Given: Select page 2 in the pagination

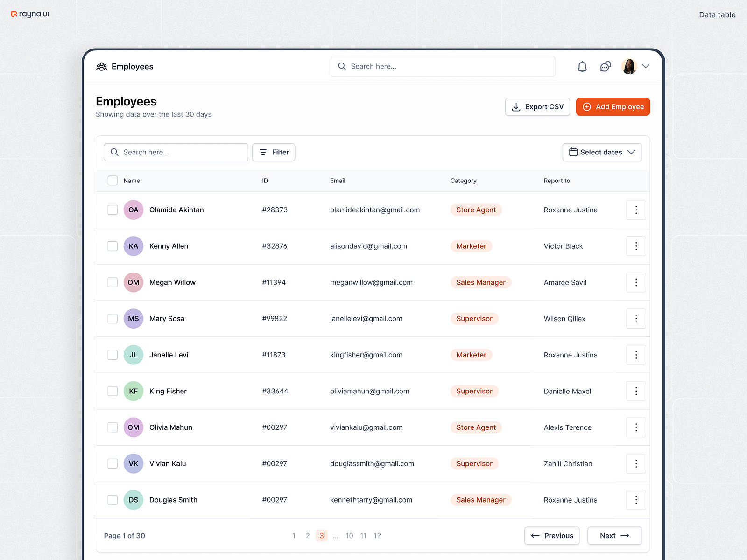Looking at the screenshot, I should [308, 536].
